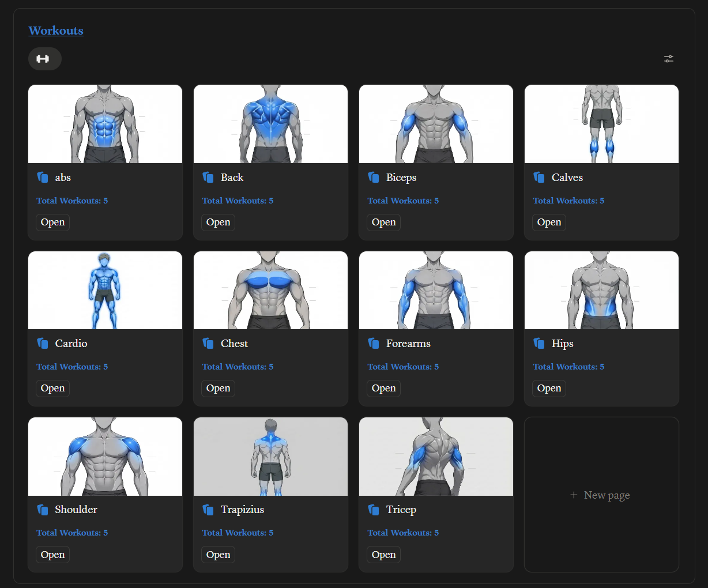Click the page icon beside Hips

click(539, 344)
